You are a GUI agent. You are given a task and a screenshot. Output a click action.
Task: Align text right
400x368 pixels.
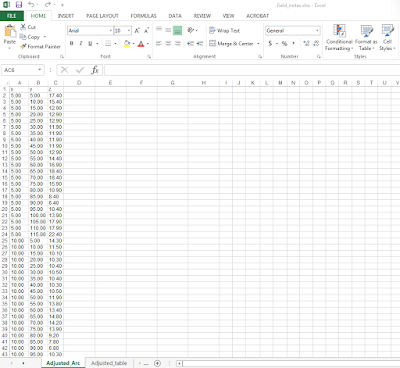[x=178, y=43]
